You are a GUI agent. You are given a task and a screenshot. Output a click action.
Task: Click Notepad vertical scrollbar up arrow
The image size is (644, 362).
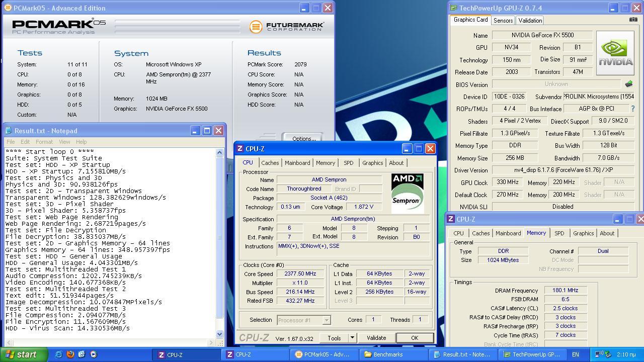pyautogui.click(x=219, y=152)
